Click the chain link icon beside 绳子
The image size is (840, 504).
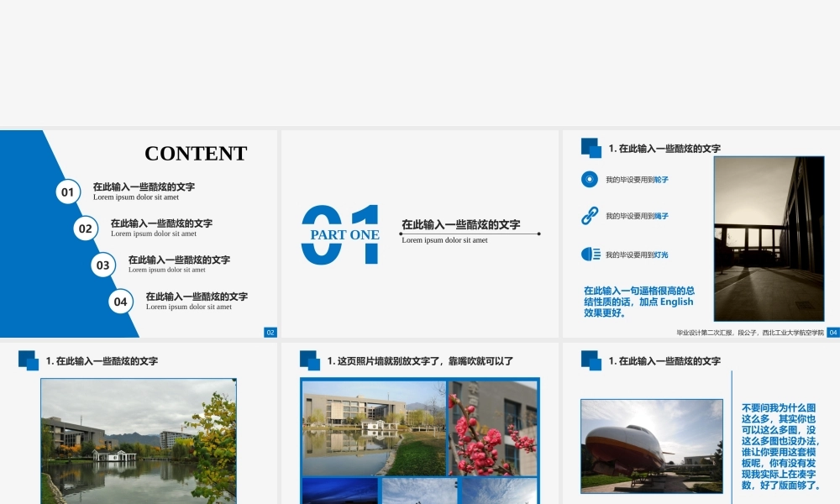pyautogui.click(x=590, y=216)
